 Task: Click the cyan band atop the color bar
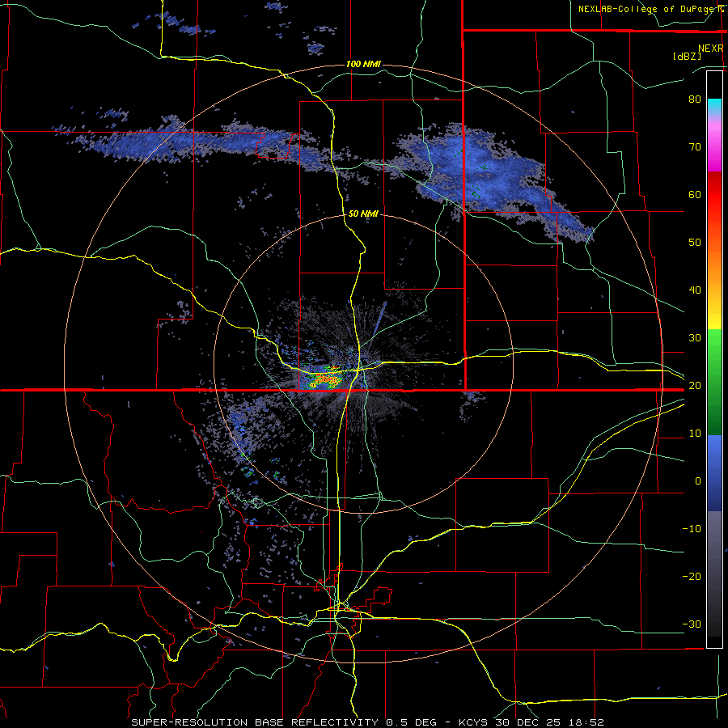click(x=714, y=106)
